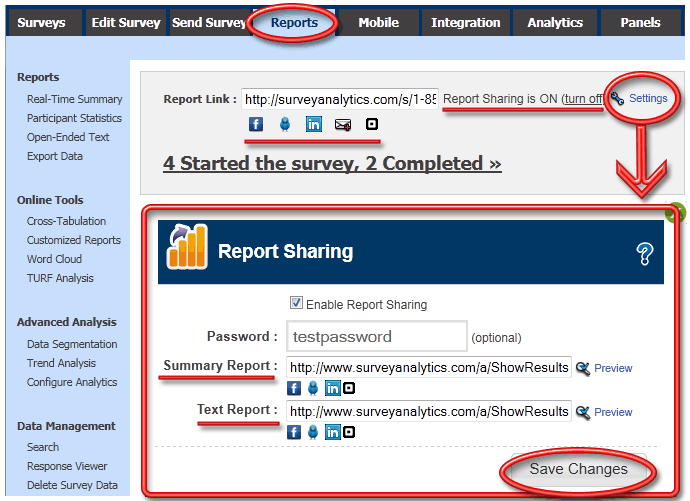
Task: Go to Panels tab
Action: click(x=640, y=22)
